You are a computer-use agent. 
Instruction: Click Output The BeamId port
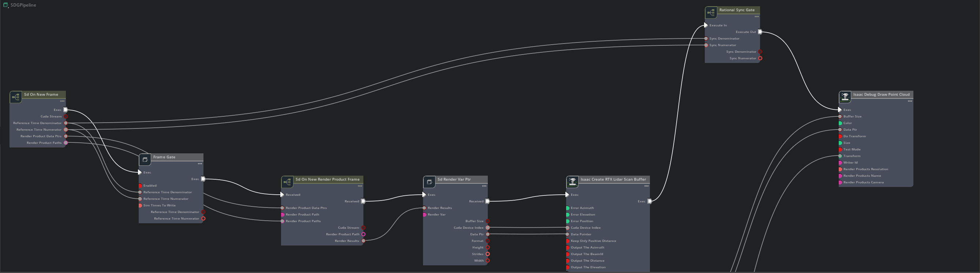coord(567,254)
